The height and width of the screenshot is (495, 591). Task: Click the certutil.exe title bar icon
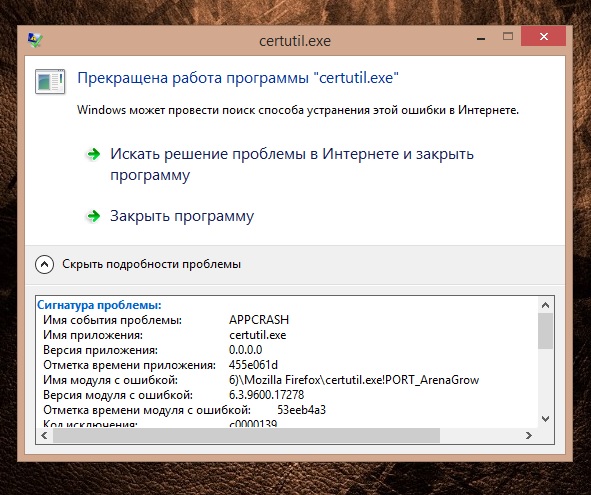coord(35,40)
